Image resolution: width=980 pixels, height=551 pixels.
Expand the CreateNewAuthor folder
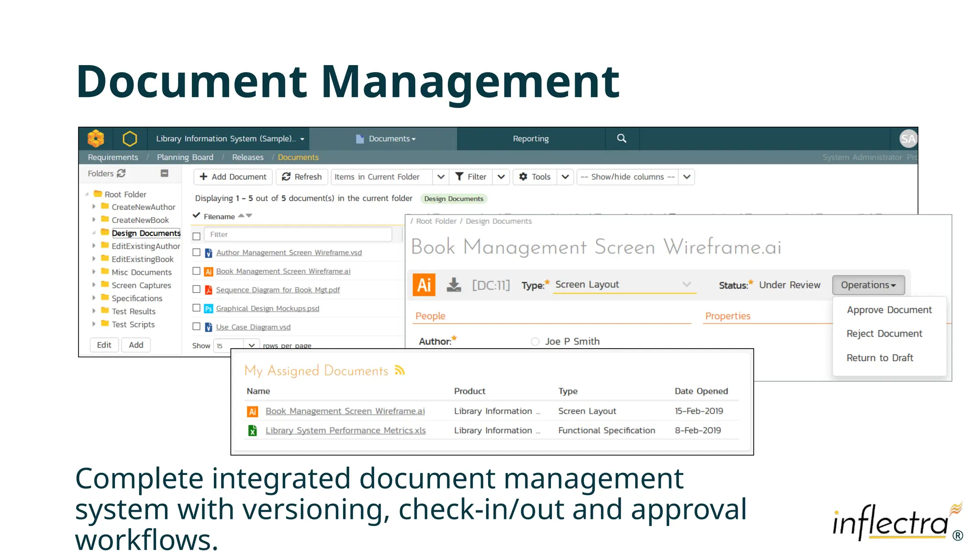pyautogui.click(x=94, y=207)
